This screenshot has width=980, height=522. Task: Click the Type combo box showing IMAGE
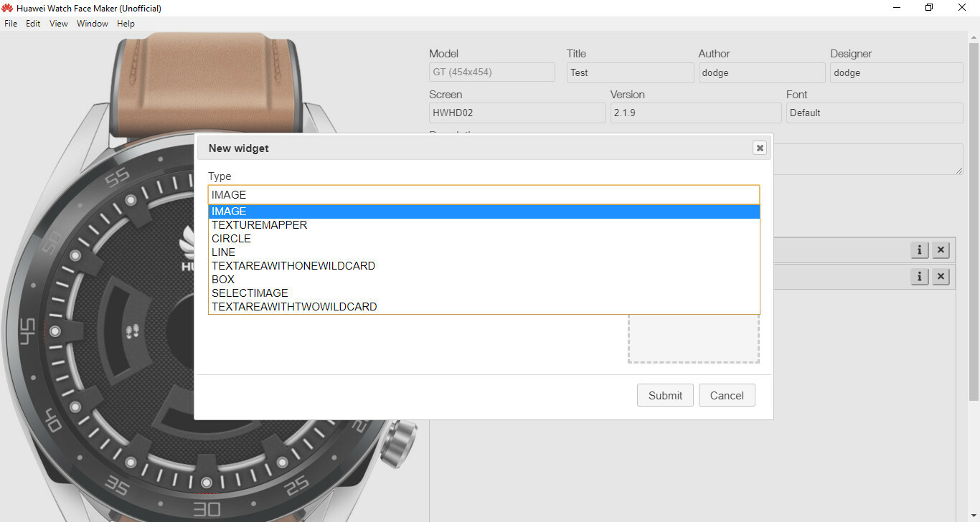[x=484, y=194]
